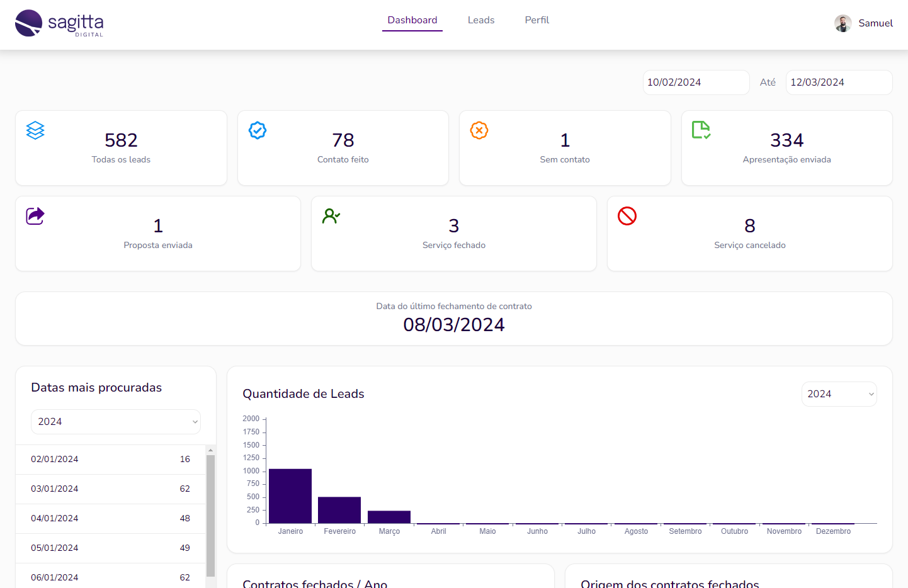Click the Janeiro bar in the leads chart
This screenshot has width=908, height=588.
click(290, 496)
